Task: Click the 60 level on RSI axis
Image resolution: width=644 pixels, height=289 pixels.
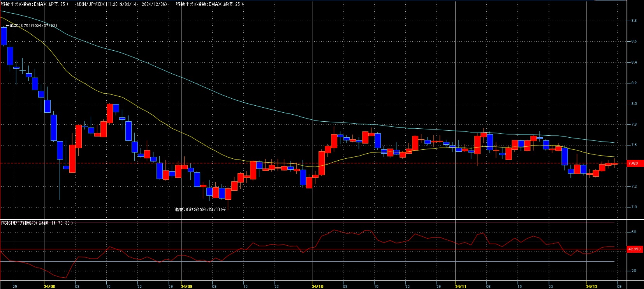Action: pos(634,232)
